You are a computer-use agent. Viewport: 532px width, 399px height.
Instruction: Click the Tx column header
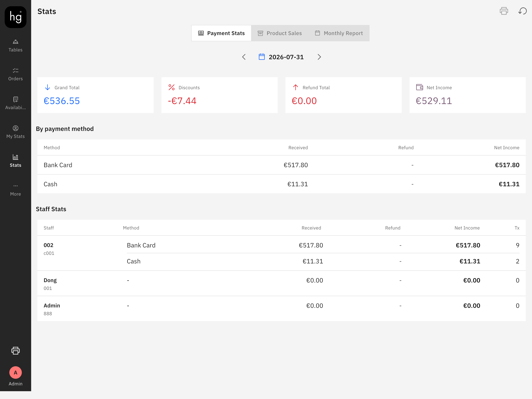tap(517, 228)
